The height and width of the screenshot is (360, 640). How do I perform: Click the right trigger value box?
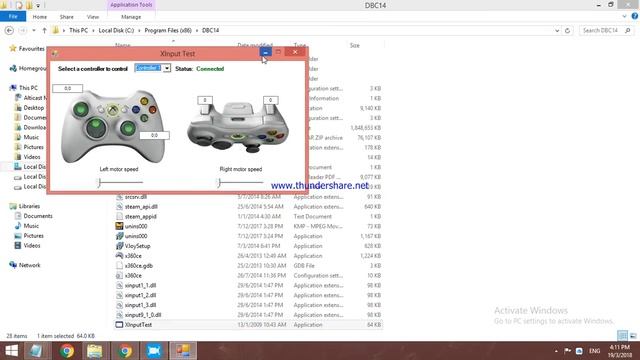pos(270,100)
